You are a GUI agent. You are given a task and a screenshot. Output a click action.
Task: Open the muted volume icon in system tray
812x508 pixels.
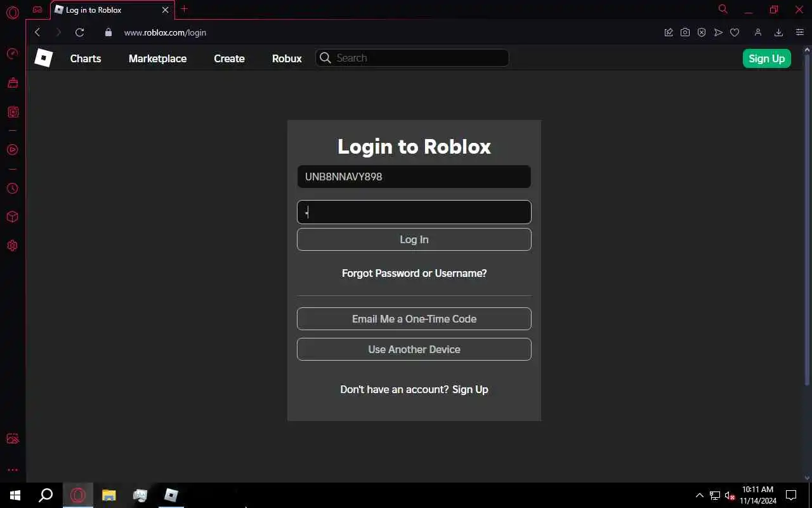coord(730,495)
